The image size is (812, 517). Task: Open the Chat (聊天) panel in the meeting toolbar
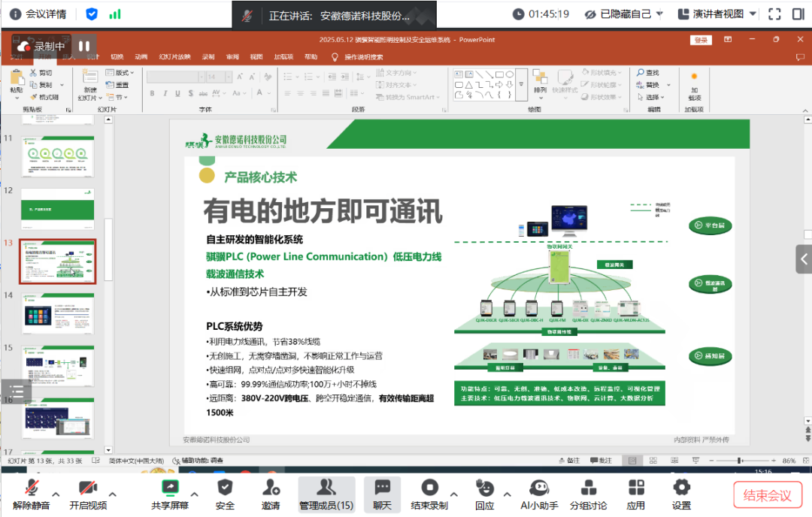382,492
